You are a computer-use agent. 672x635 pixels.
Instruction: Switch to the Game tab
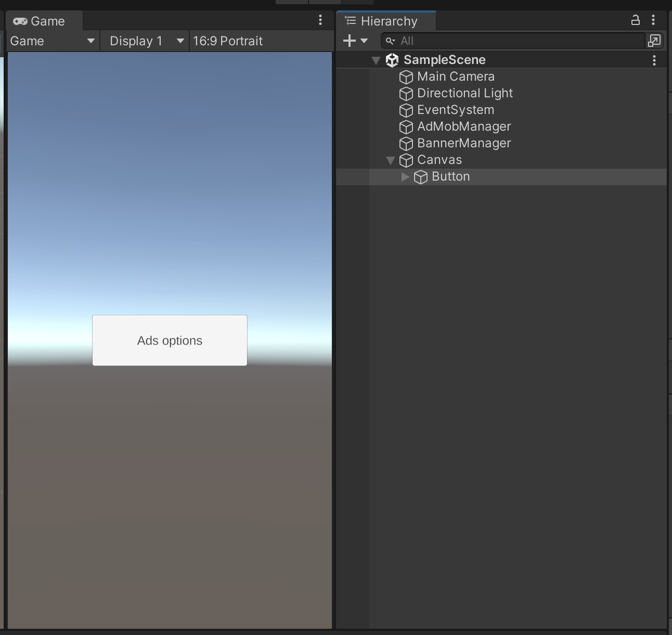click(x=45, y=21)
